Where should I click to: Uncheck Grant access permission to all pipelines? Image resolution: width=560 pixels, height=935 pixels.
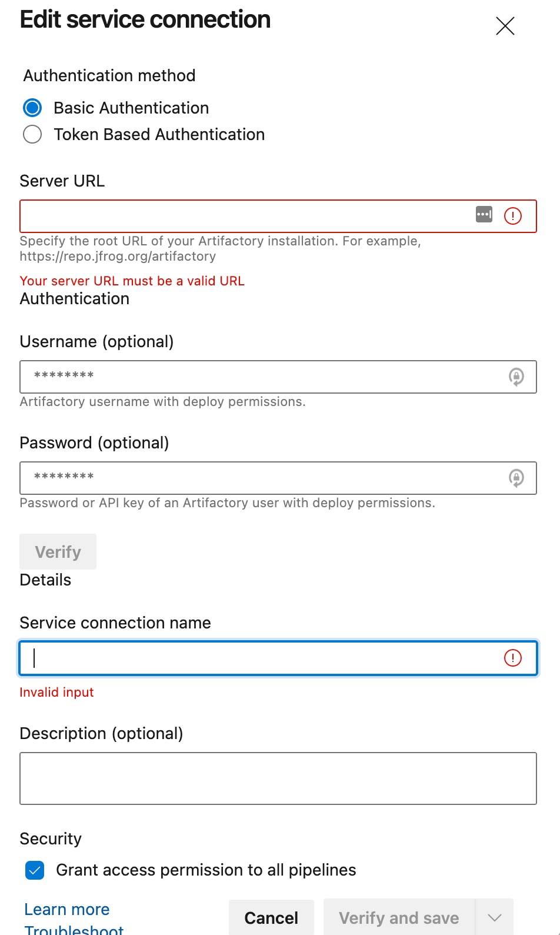(x=35, y=870)
